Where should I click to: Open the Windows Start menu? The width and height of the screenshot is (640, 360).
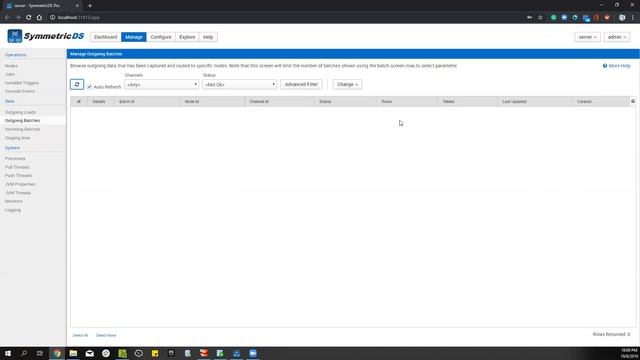tap(8, 353)
